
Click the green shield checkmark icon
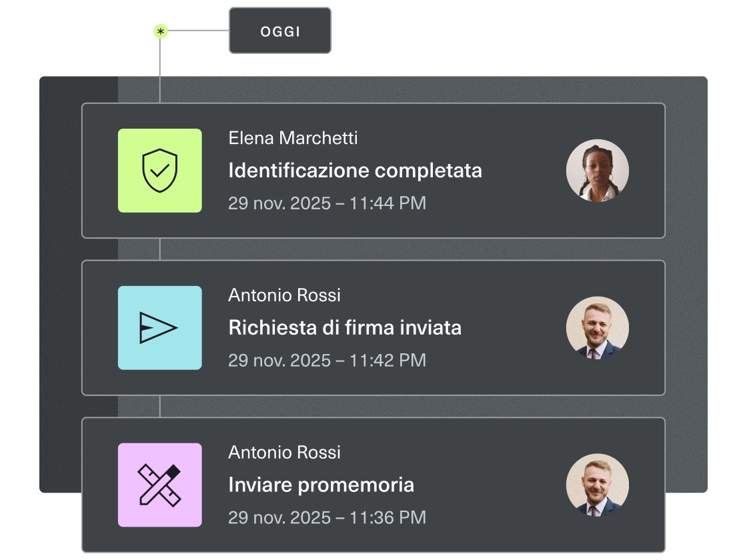(160, 171)
